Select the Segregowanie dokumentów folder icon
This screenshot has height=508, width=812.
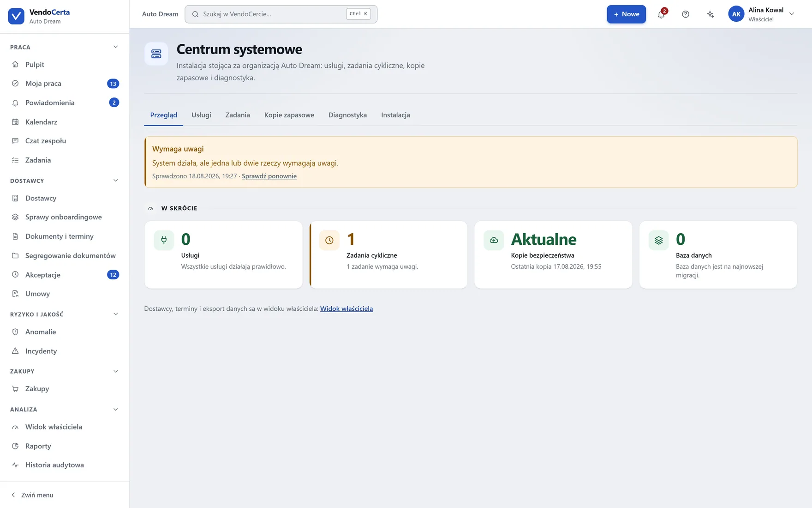[x=15, y=255]
